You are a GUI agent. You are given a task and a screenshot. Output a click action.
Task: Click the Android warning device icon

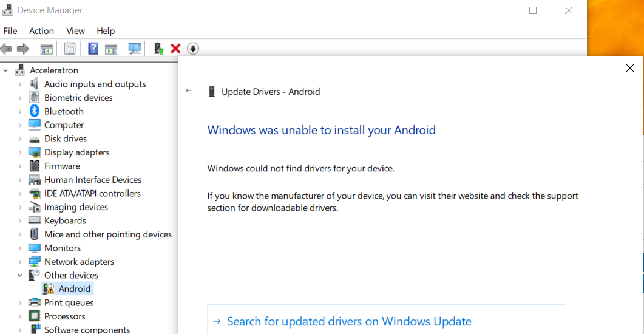[x=49, y=289]
